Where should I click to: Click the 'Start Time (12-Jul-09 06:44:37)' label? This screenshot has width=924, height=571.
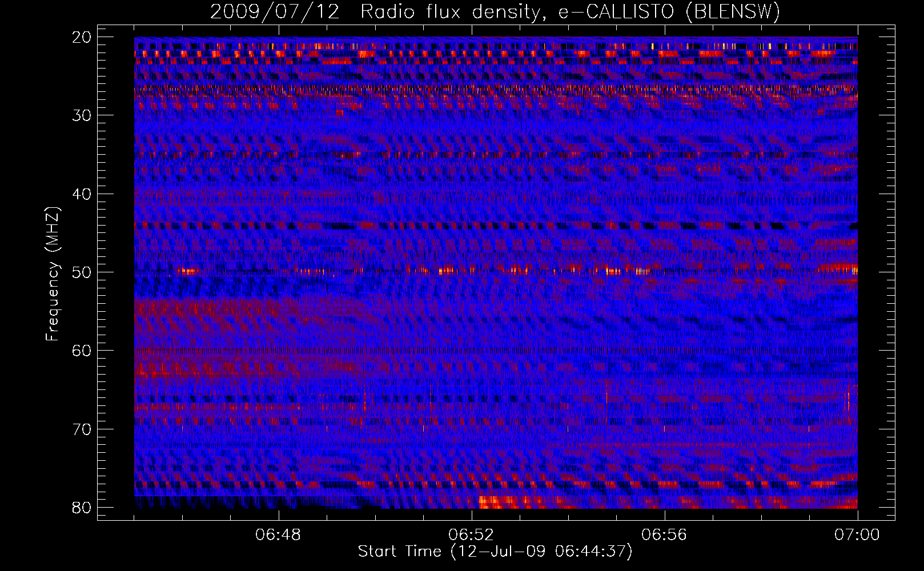[495, 552]
